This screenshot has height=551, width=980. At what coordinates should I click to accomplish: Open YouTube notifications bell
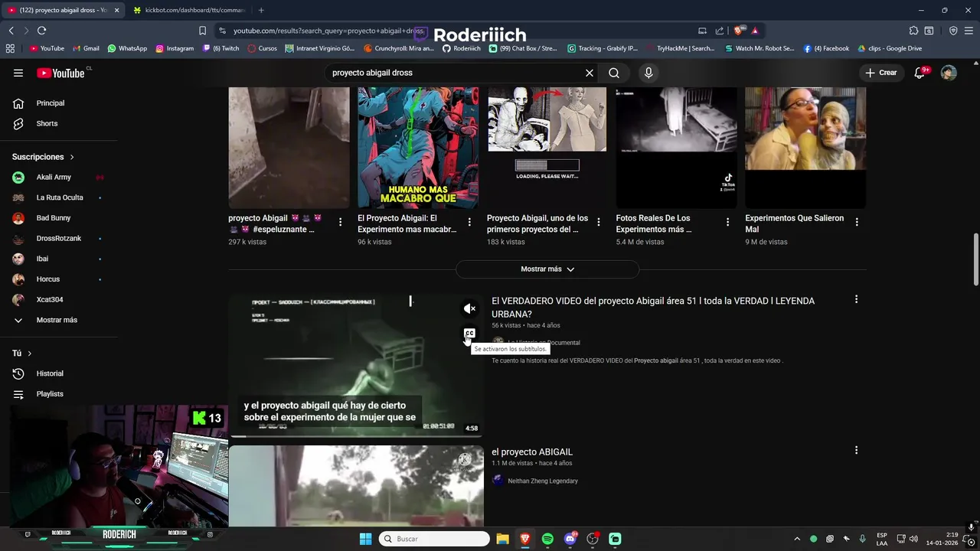[x=920, y=73]
